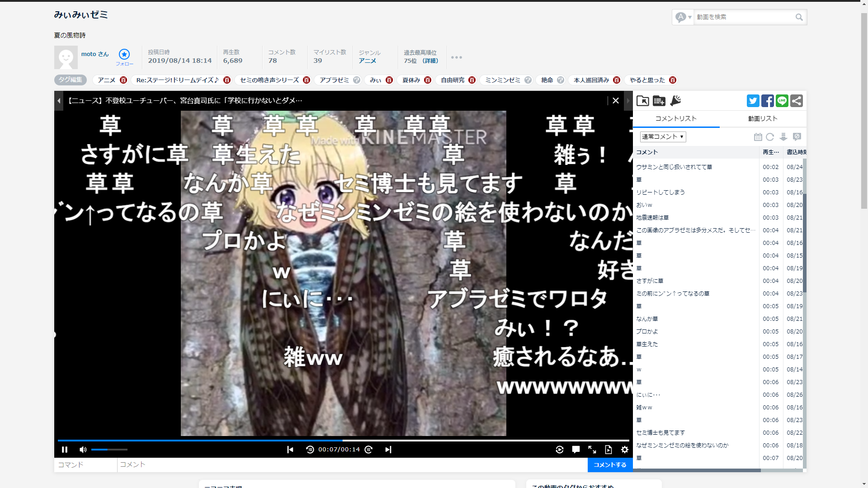Screen dimensions: 868x488
Task: Share video via LINE icon
Action: (782, 101)
